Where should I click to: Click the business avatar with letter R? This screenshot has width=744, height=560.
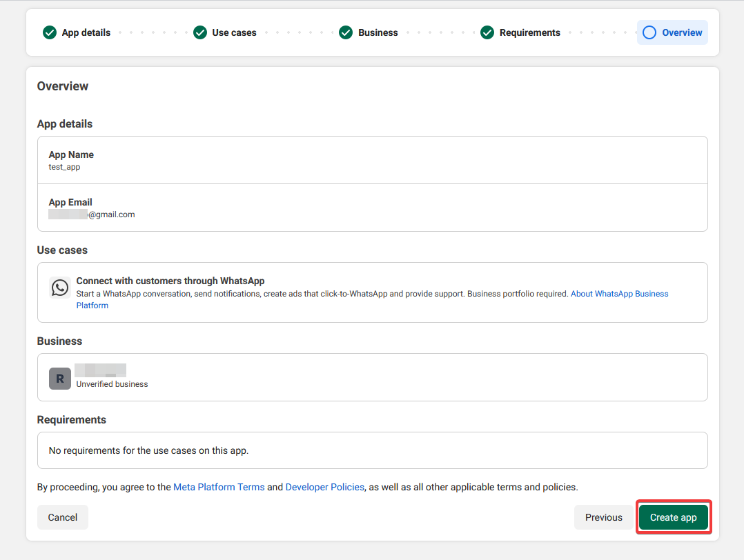(59, 378)
